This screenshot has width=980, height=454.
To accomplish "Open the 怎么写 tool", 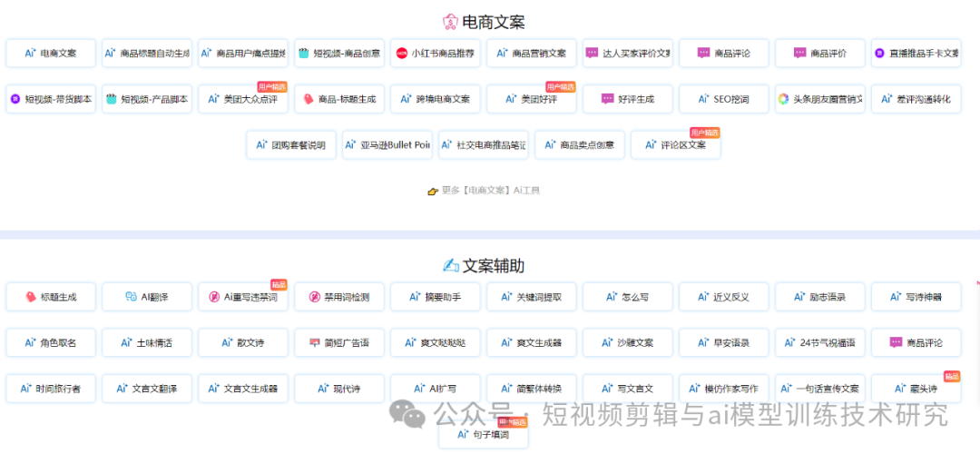I will coord(628,297).
